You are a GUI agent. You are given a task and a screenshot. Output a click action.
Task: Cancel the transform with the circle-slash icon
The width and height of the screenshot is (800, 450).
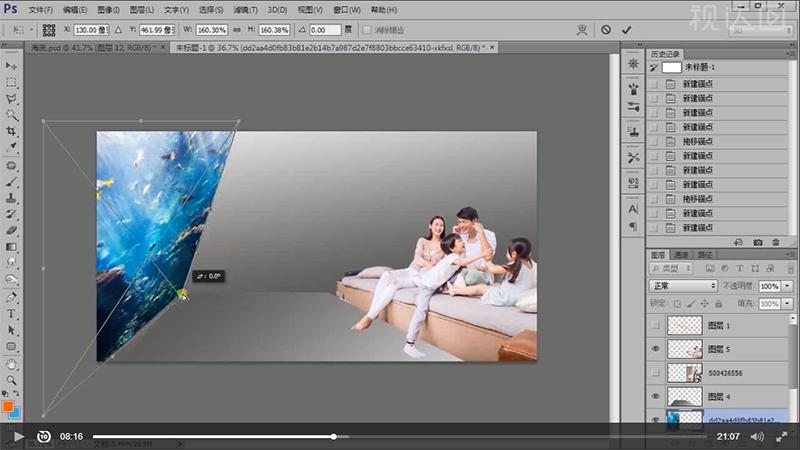pyautogui.click(x=606, y=30)
